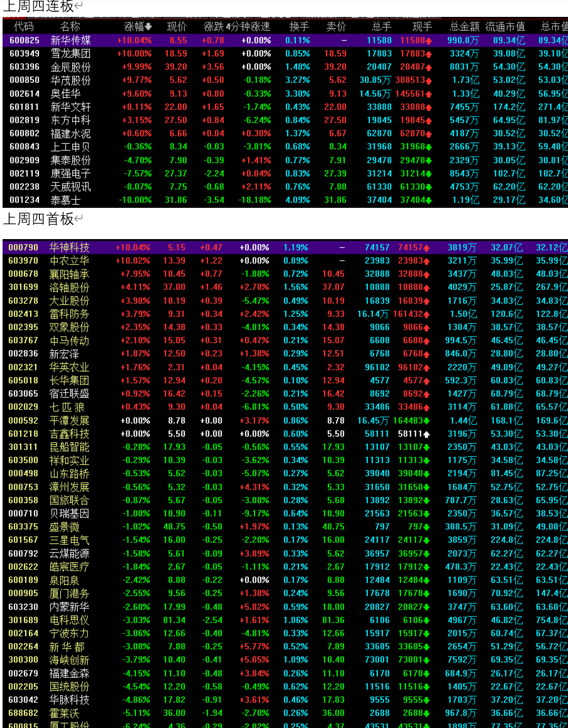The image size is (568, 728).
Task: Select 华茂股份 in the list
Action: click(x=71, y=80)
